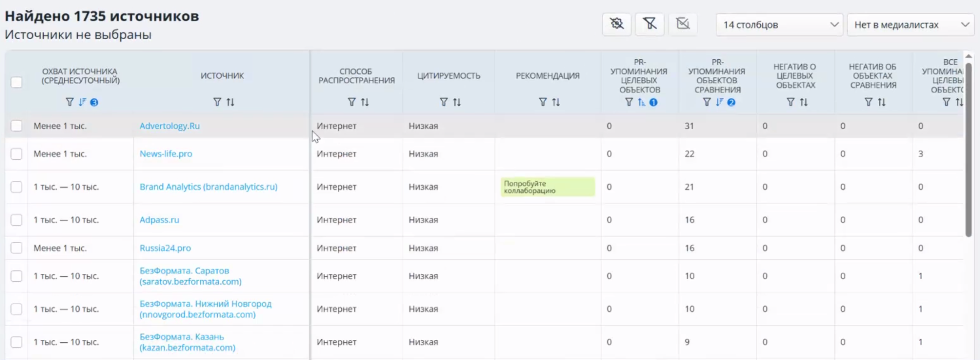Image resolution: width=980 pixels, height=360 pixels.
Task: Toggle the select-all checkbox in table header
Action: pyautogui.click(x=17, y=82)
